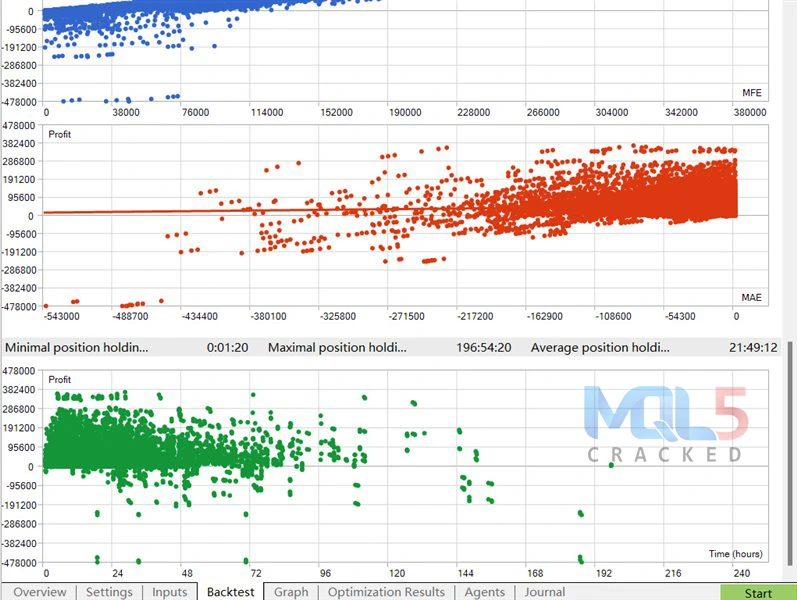Image resolution: width=797 pixels, height=600 pixels.
Task: Click the -54300 MAE axis value
Action: (x=680, y=316)
